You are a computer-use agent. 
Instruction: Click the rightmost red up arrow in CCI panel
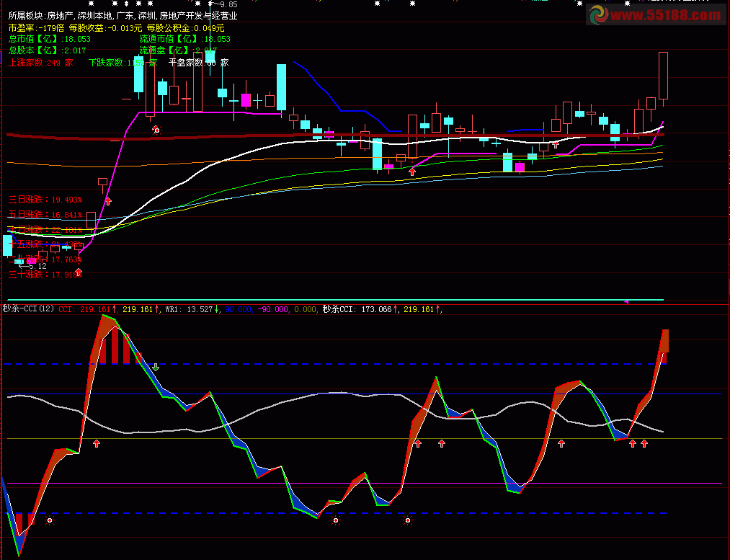click(x=644, y=443)
